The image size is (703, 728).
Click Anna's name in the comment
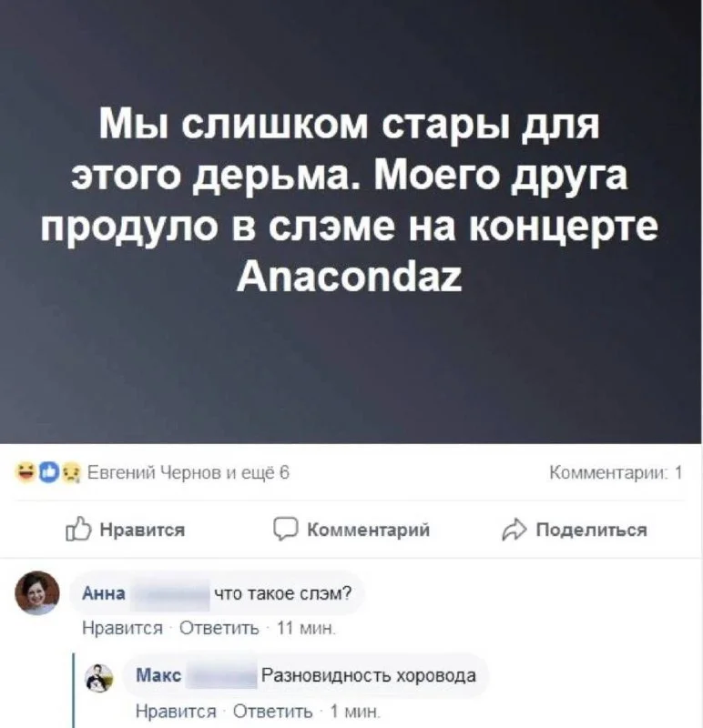pos(104,593)
